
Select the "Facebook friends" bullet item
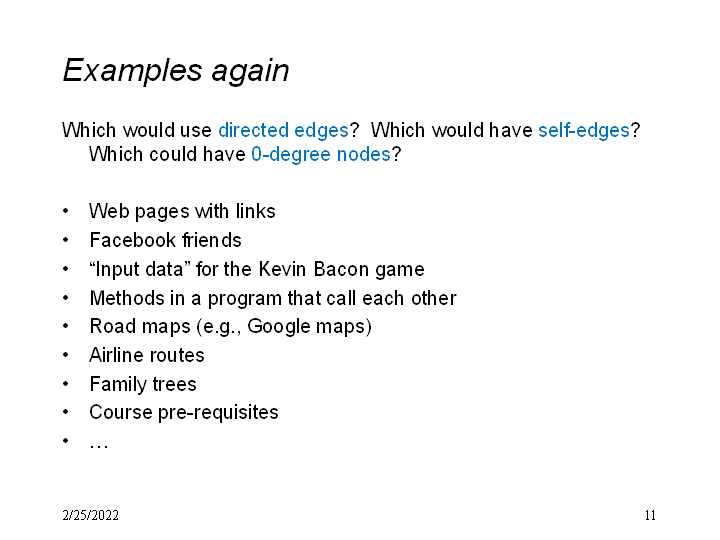(x=165, y=240)
